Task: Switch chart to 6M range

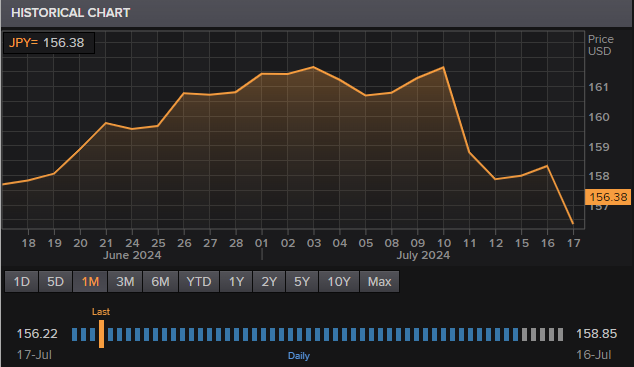Action: coord(160,281)
